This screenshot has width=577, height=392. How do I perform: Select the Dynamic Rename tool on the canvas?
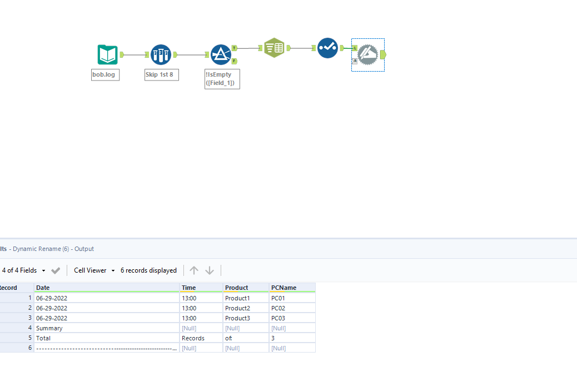(327, 48)
